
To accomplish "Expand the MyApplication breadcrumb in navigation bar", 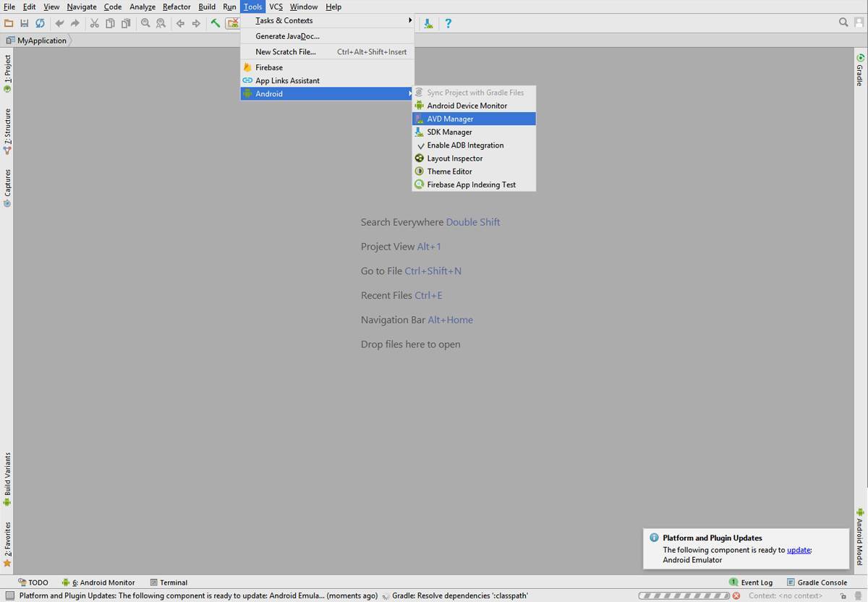I will click(41, 41).
